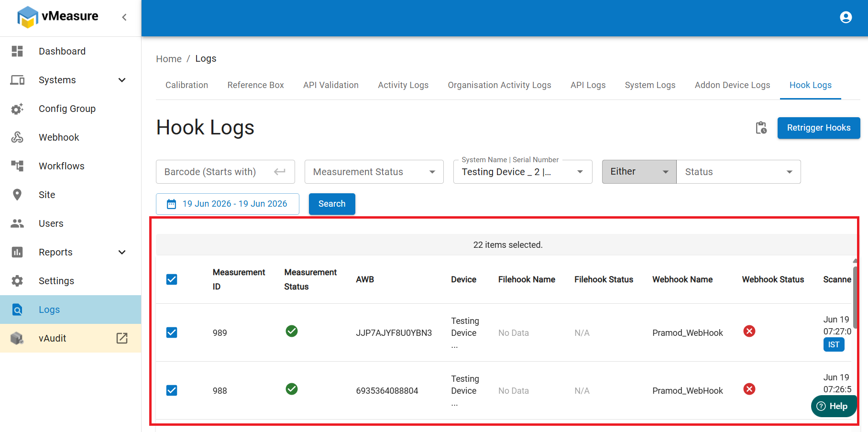Click the red failed webhook status for 989
Screen dimensions: 868x432
[749, 331]
